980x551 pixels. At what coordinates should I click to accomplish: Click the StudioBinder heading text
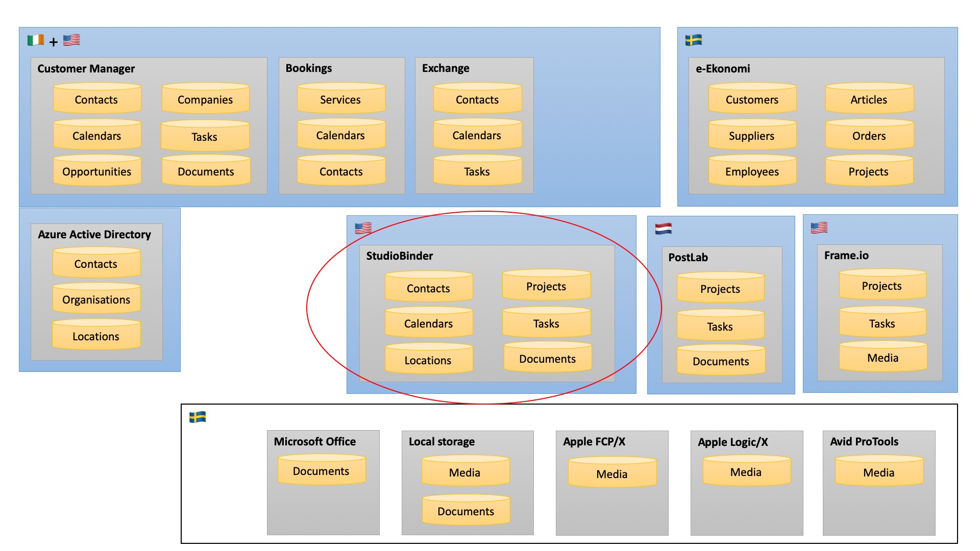click(400, 256)
